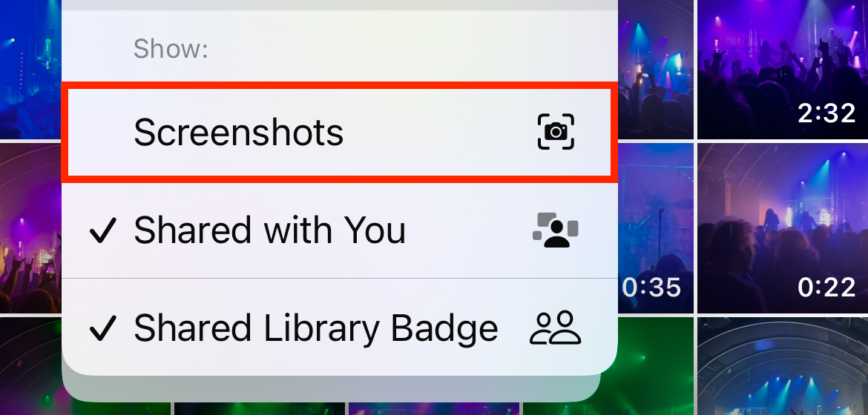Enable the Screenshots filter option
Screen dimensions: 868x415
tap(339, 132)
